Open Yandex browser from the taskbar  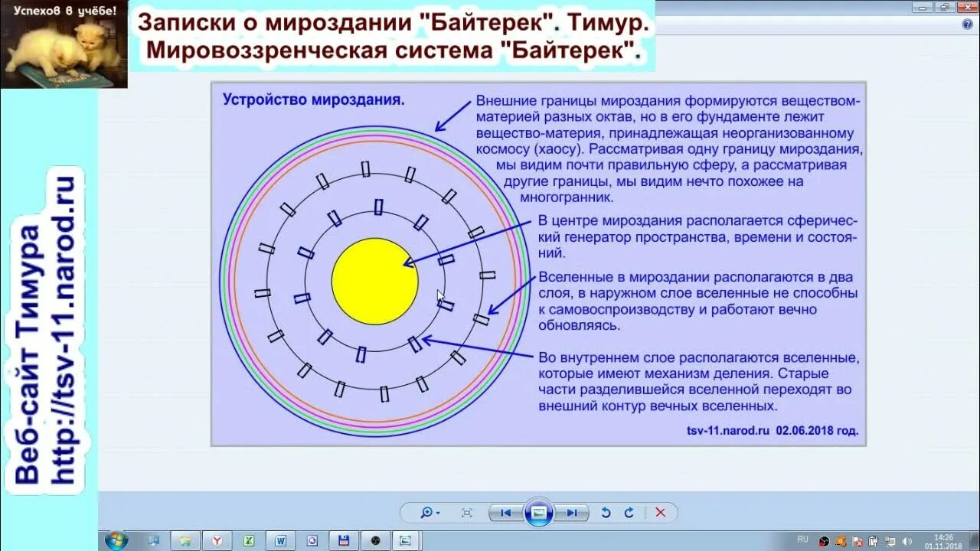(x=217, y=540)
